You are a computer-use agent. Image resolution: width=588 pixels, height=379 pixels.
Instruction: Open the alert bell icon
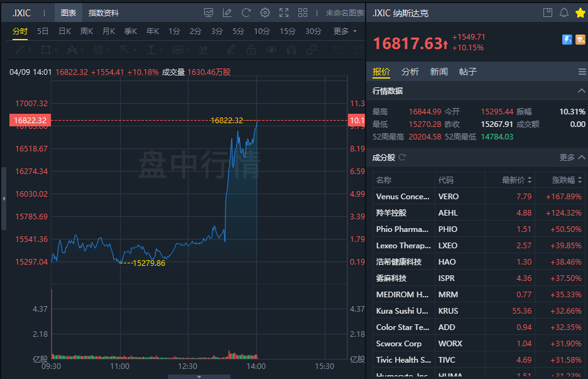[564, 13]
